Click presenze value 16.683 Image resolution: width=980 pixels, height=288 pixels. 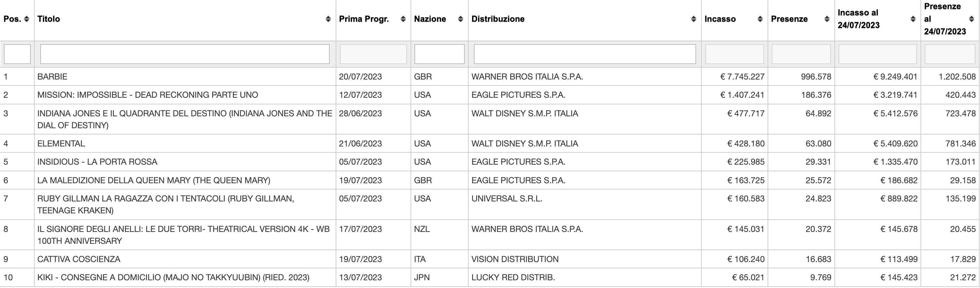tap(818, 259)
